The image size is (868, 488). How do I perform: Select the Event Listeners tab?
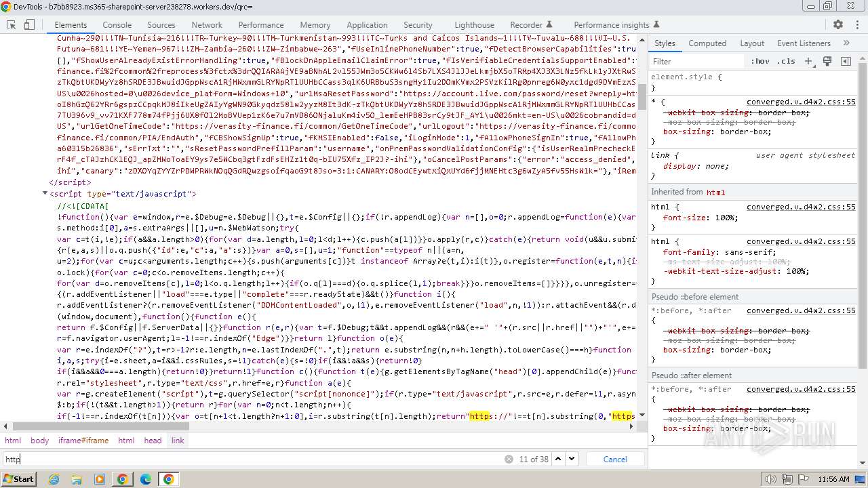pos(804,43)
